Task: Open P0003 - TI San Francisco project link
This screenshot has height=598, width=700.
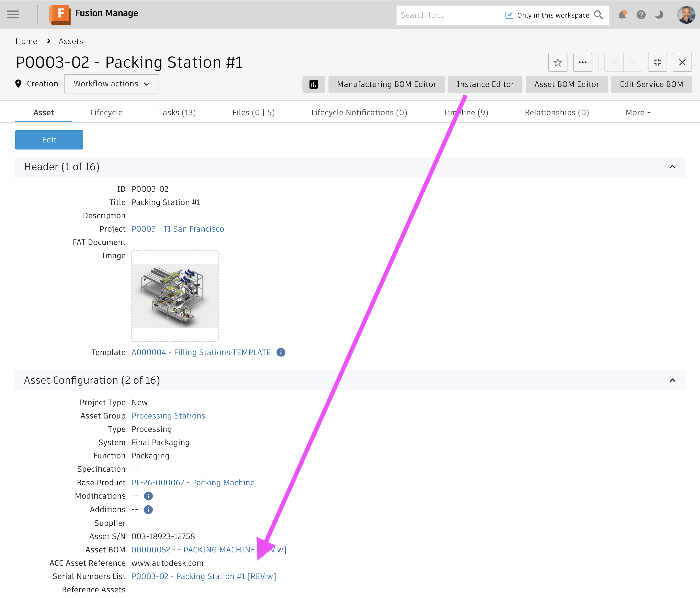Action: [x=178, y=229]
